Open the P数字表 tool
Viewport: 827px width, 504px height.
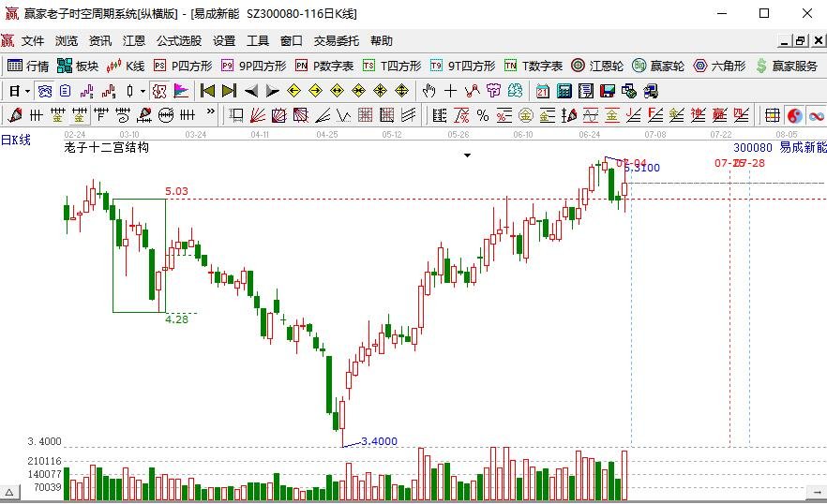[323, 66]
